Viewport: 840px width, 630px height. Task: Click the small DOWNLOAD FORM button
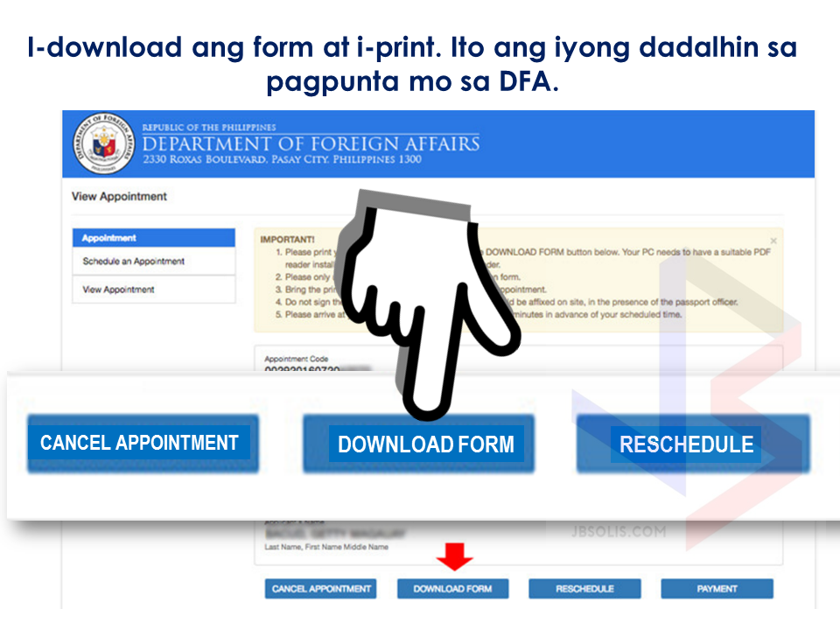click(452, 589)
